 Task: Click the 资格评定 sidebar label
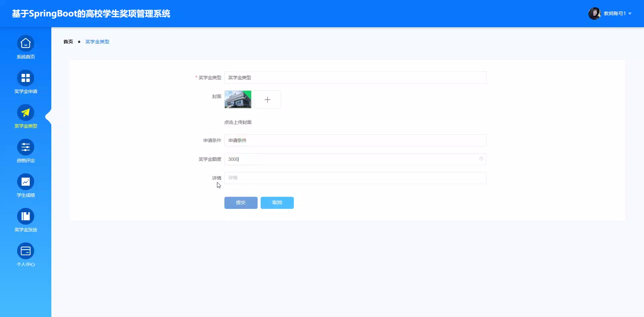(x=26, y=161)
